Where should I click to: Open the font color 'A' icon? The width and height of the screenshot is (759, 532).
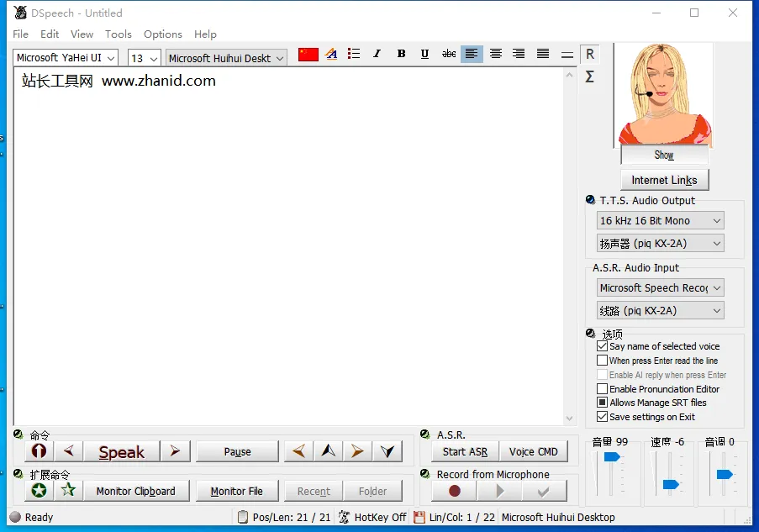(331, 54)
